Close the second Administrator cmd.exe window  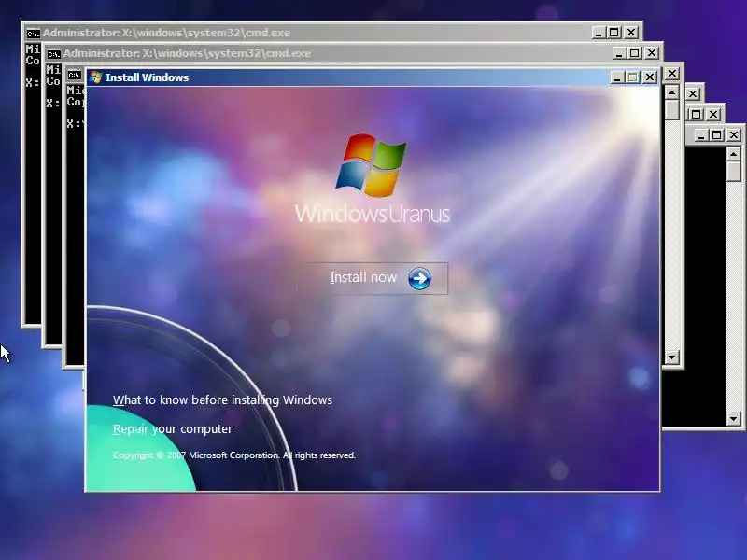click(652, 53)
